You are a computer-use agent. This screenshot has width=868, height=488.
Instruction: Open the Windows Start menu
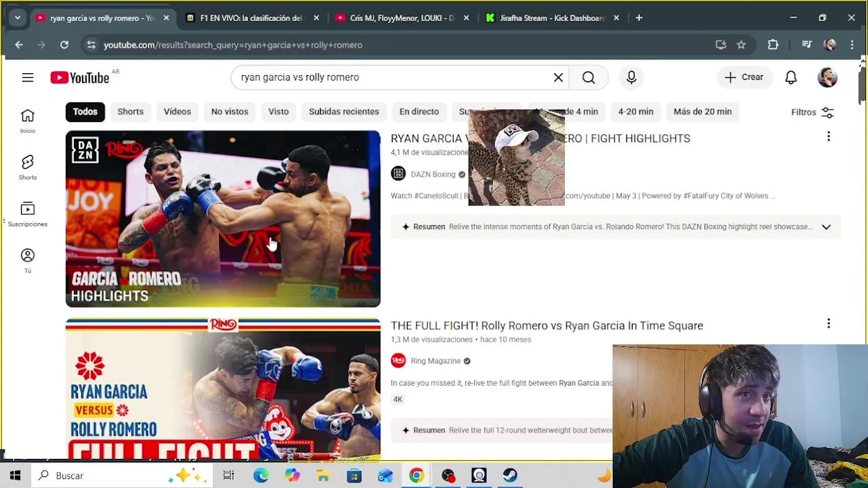[15, 475]
